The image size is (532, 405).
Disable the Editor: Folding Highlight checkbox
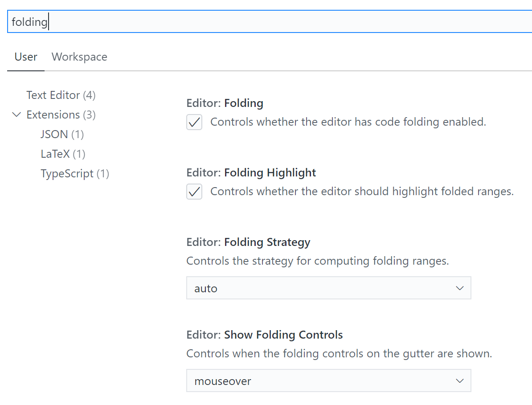[194, 192]
